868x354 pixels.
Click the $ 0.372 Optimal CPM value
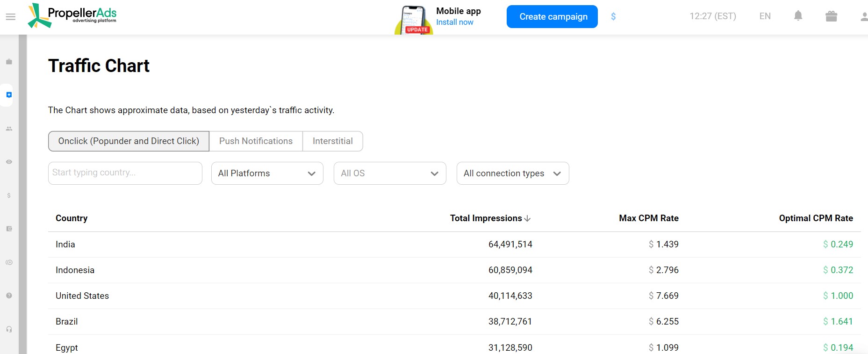[838, 270]
